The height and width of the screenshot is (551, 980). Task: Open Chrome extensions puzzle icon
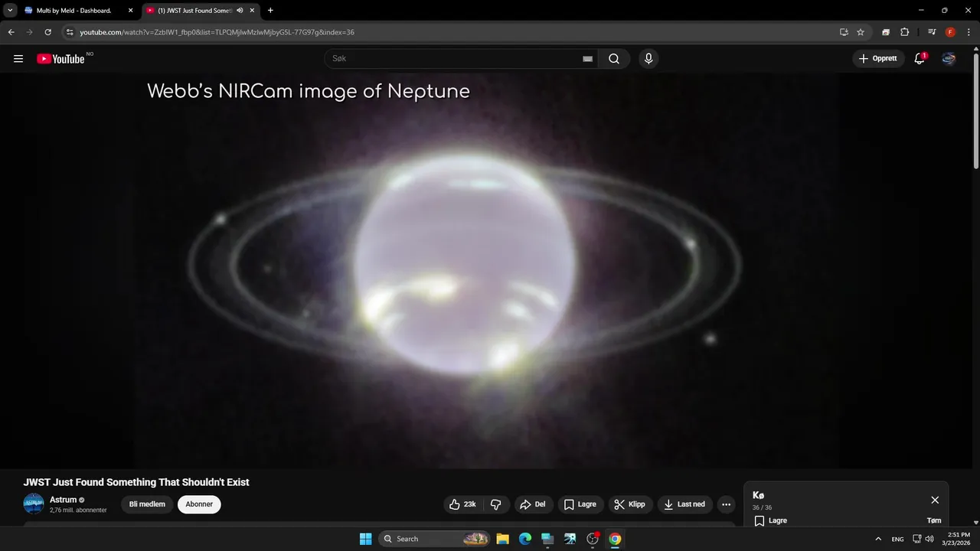[x=904, y=32]
